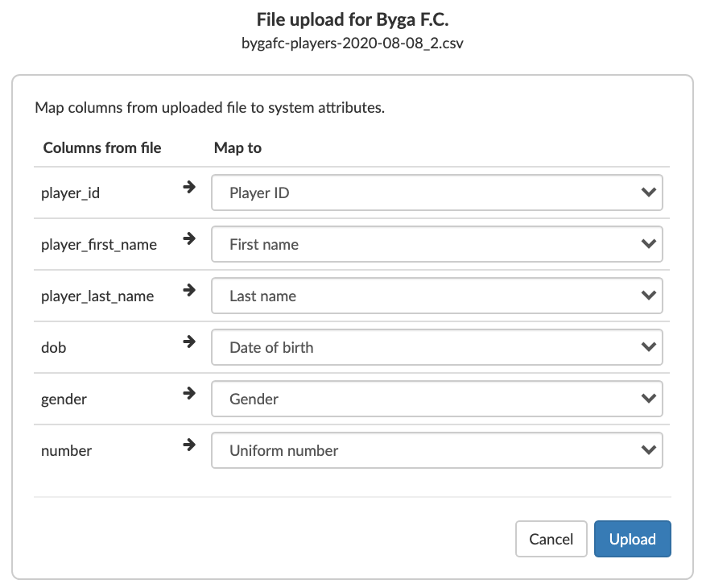702x588 pixels.
Task: Click the Upload button
Action: coord(633,539)
